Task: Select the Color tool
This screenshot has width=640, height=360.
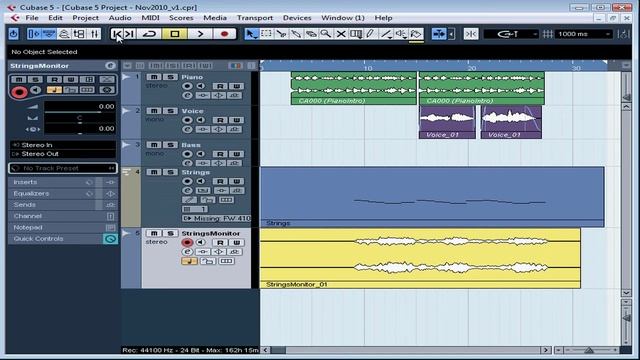Action: (x=416, y=34)
